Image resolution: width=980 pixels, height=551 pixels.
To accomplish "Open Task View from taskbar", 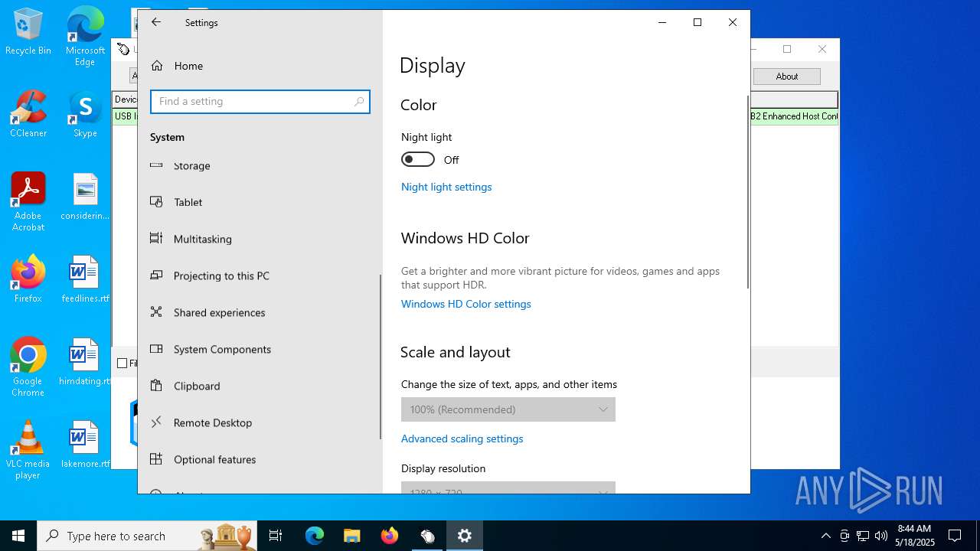I will pos(276,536).
